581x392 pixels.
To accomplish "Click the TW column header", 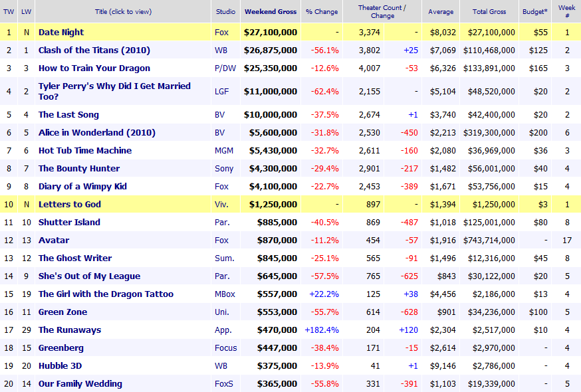I will tap(9, 11).
